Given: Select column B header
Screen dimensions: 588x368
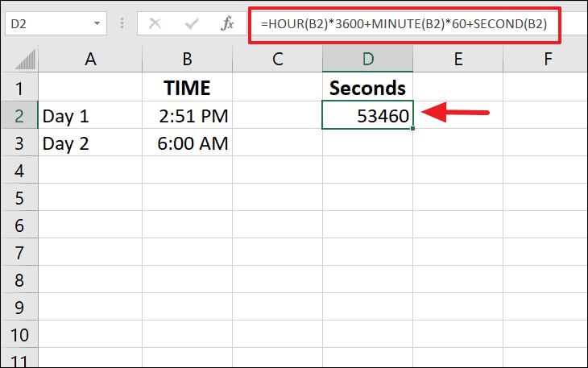Looking at the screenshot, I should point(187,60).
